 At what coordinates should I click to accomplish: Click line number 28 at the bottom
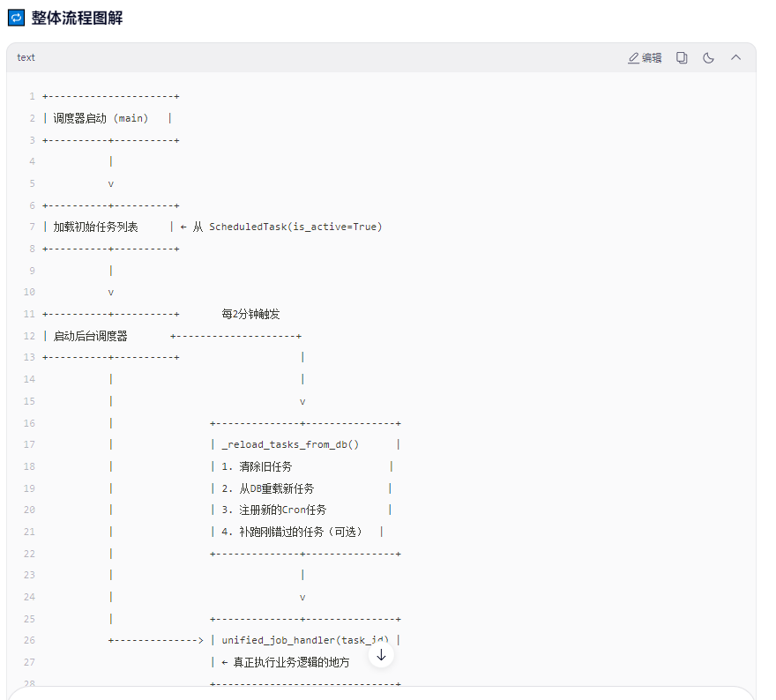(29, 683)
